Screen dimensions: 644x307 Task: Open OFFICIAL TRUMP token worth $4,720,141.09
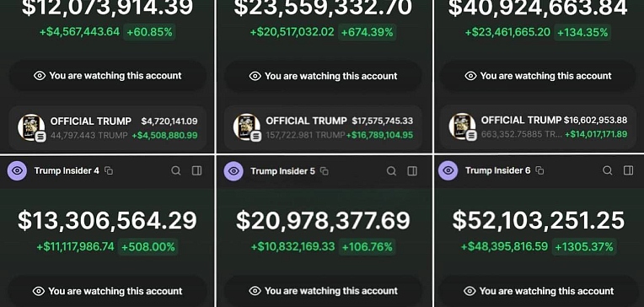coord(108,128)
